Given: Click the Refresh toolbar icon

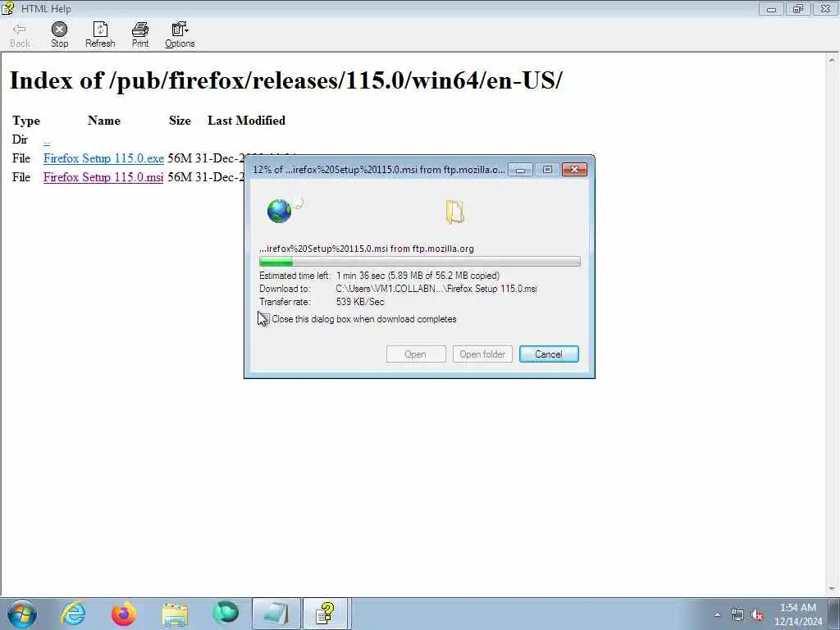Looking at the screenshot, I should point(100,34).
